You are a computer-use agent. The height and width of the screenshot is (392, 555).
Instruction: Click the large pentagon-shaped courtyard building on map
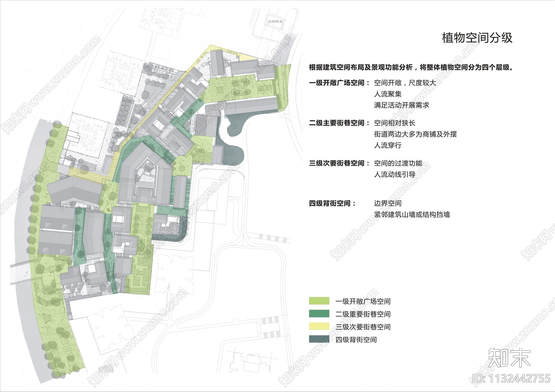pyautogui.click(x=146, y=173)
